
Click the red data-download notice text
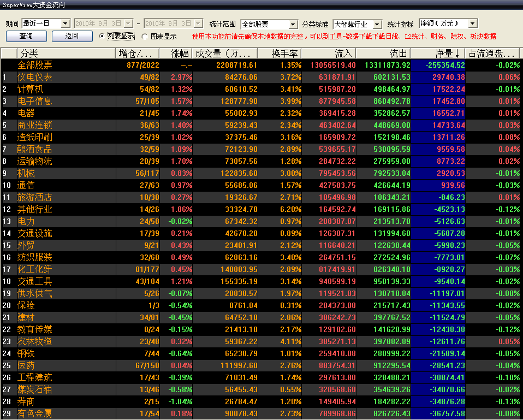coord(344,37)
